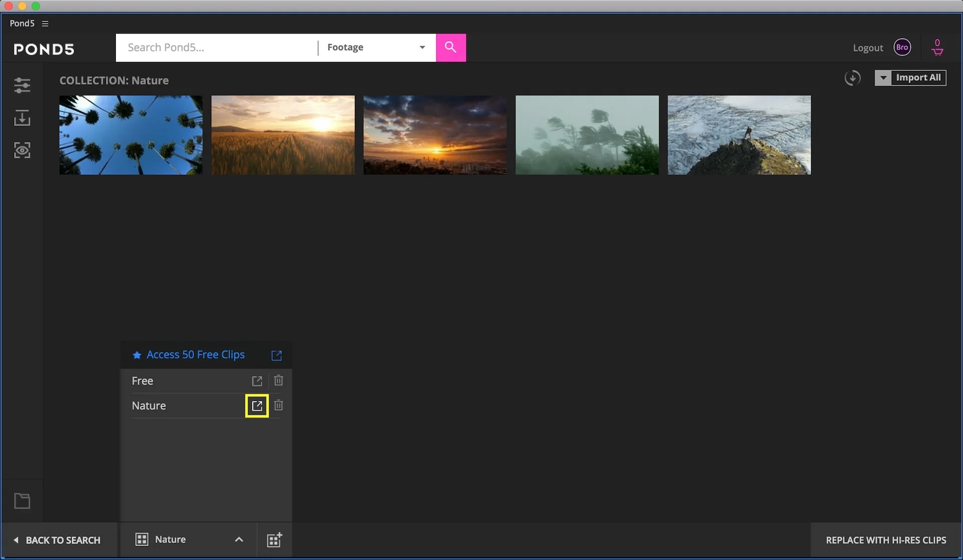This screenshot has height=560, width=963.
Task: Click Replace With Hi-Res Clips button
Action: [x=886, y=540]
